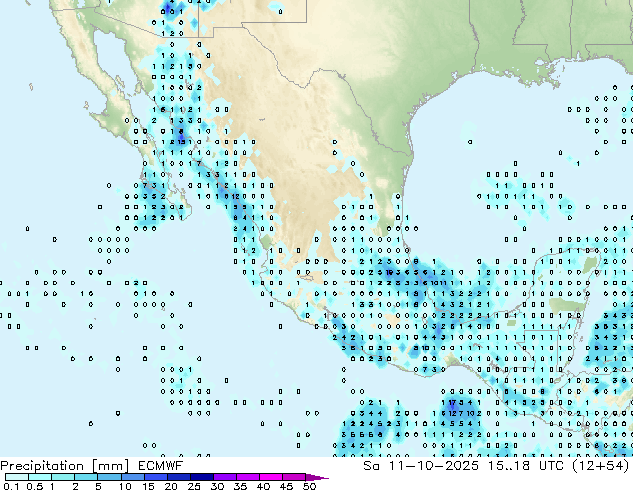The image size is (634, 490).
Task: Click the 0.5–1 mm legend color swatch
Action: tap(40, 477)
